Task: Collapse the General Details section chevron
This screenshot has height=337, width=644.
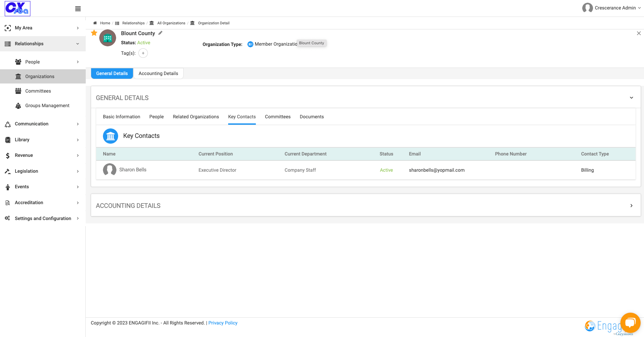Action: (631, 98)
